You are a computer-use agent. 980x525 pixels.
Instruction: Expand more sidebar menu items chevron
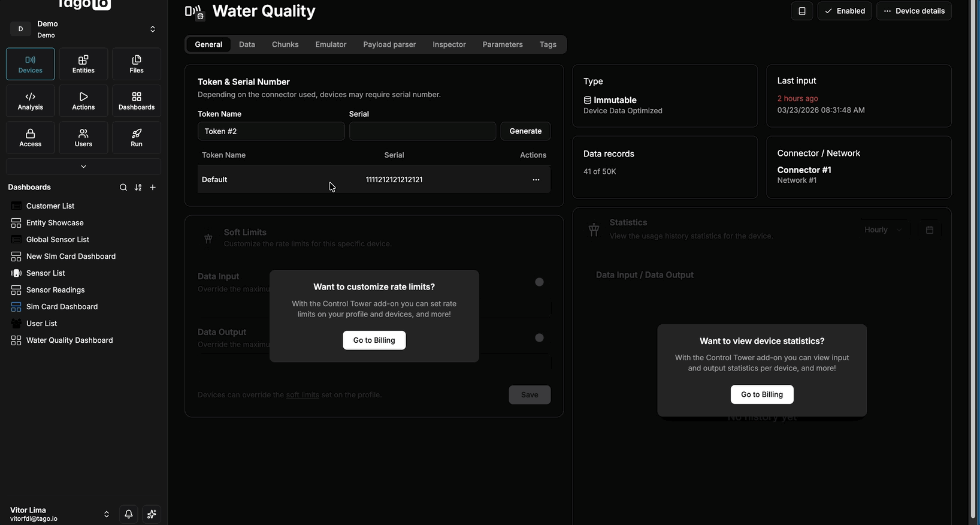pos(83,167)
